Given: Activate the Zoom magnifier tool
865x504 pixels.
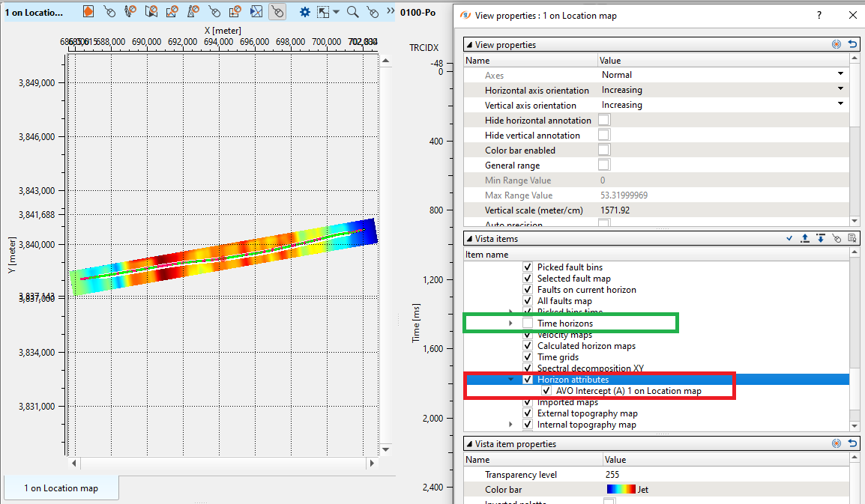Looking at the screenshot, I should 352,11.
